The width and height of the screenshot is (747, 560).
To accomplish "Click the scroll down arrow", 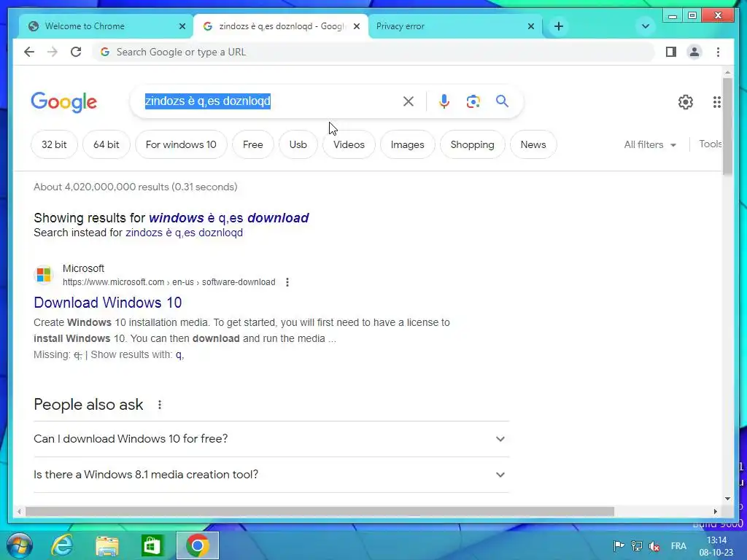I will click(x=727, y=499).
